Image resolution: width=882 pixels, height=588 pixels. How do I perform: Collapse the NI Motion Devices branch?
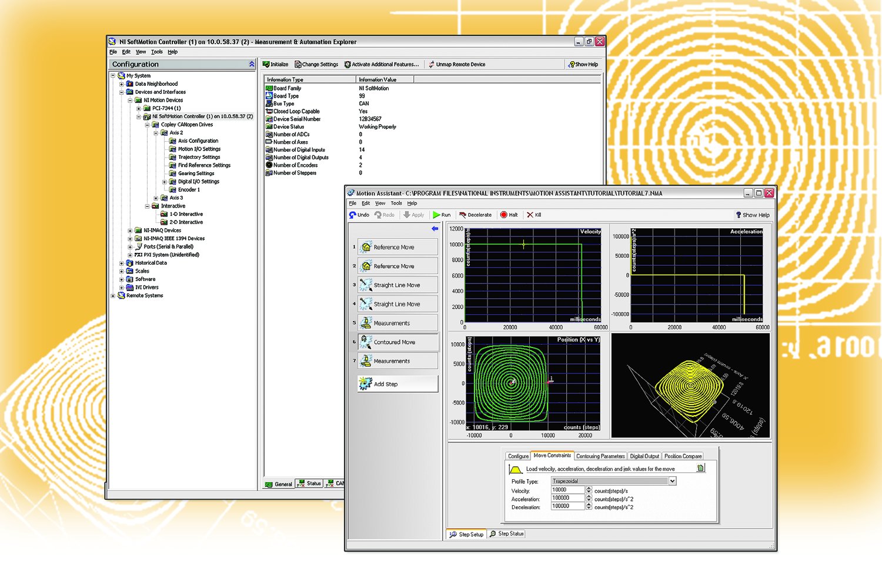pyautogui.click(x=131, y=100)
